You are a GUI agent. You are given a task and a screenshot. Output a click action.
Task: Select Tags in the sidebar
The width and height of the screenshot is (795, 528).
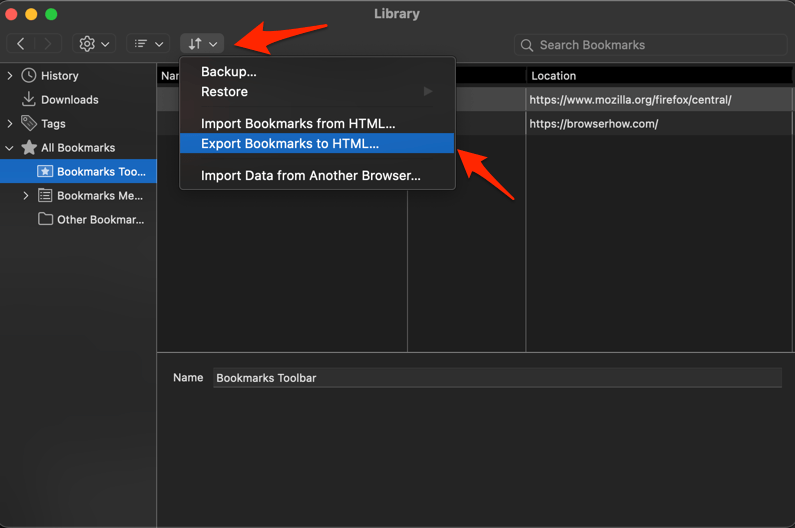(53, 124)
